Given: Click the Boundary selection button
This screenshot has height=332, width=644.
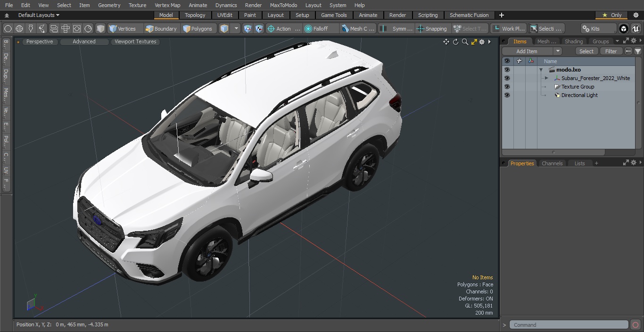Looking at the screenshot, I should click(161, 29).
